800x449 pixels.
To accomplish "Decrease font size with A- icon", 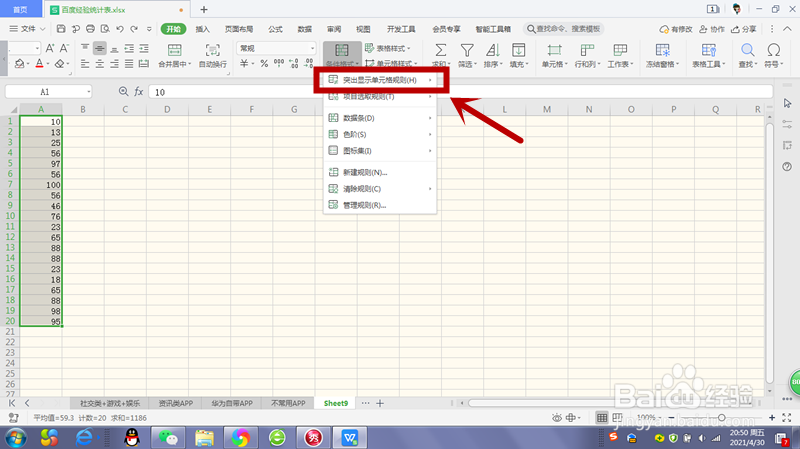I will tap(64, 48).
